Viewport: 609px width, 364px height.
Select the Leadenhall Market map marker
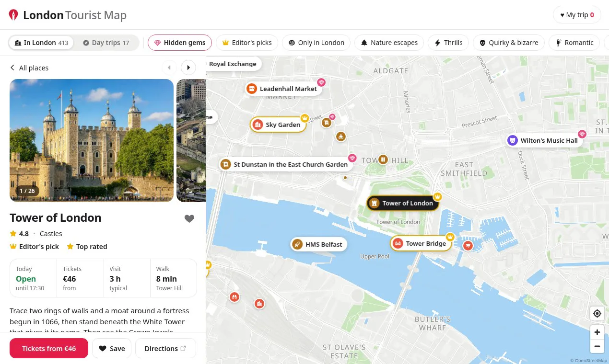[x=283, y=89]
